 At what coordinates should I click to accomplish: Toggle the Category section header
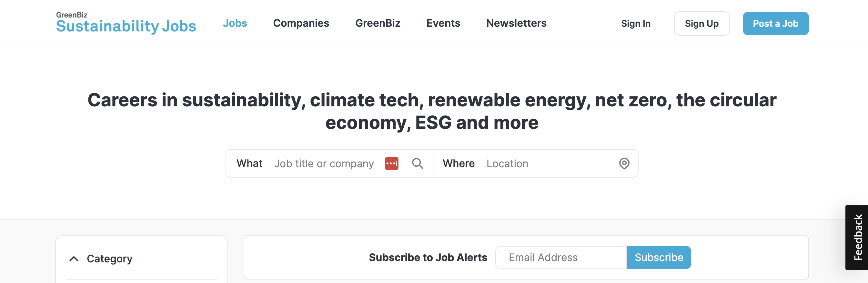click(x=142, y=259)
